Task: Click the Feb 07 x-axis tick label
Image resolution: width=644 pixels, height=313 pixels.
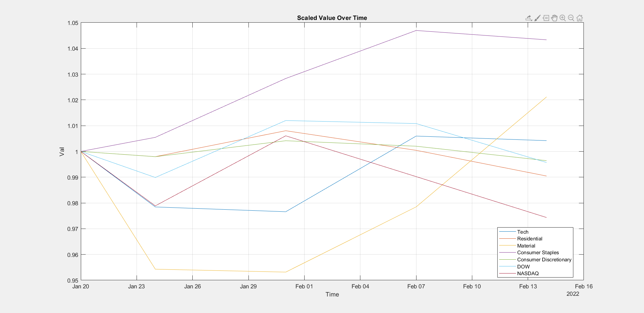Action: pyautogui.click(x=416, y=286)
